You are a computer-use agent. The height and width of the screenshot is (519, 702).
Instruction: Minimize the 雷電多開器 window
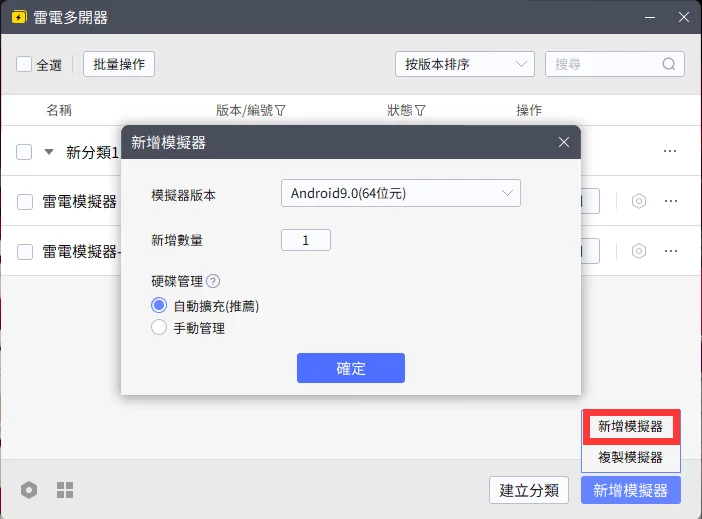(x=650, y=17)
